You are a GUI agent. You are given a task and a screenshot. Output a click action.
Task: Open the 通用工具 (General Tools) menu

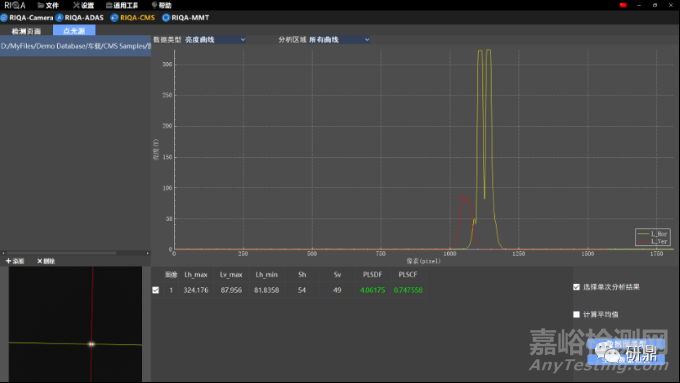[x=122, y=5]
